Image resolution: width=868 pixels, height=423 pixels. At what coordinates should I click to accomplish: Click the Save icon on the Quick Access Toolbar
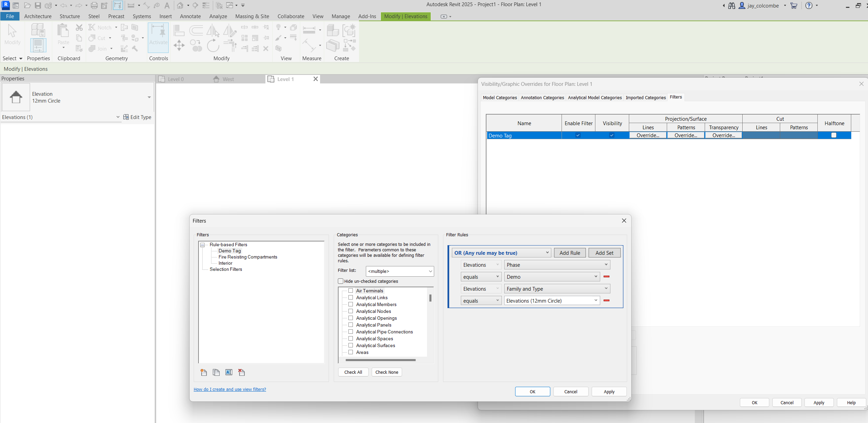tap(38, 5)
